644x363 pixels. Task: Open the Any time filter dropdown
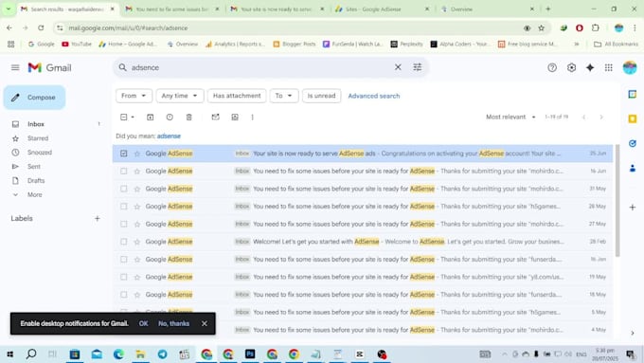click(180, 96)
